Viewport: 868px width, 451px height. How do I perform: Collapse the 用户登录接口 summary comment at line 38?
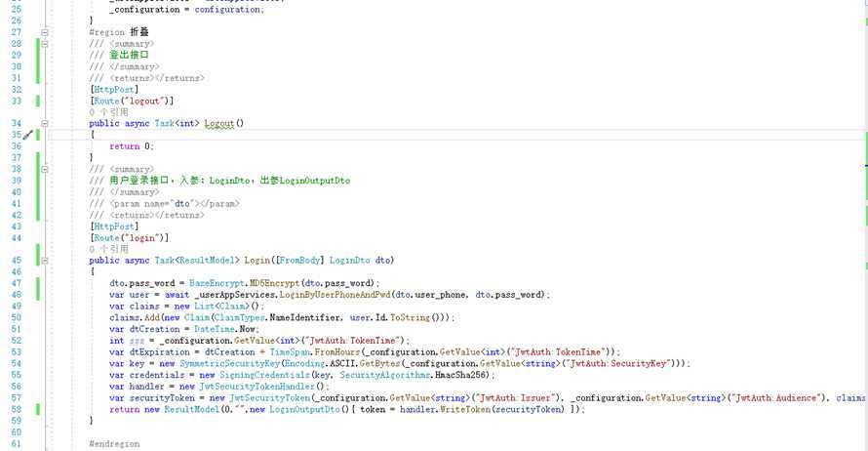pos(45,169)
